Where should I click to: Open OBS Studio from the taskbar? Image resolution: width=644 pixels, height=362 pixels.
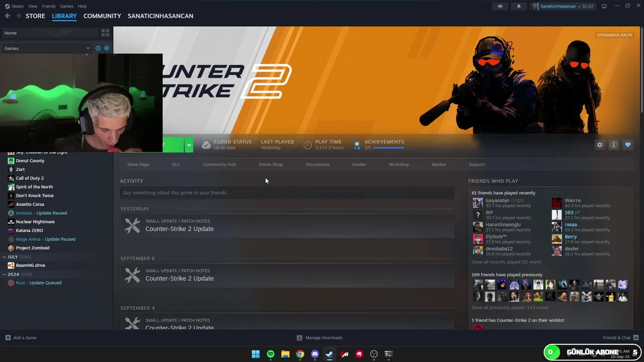(374, 354)
